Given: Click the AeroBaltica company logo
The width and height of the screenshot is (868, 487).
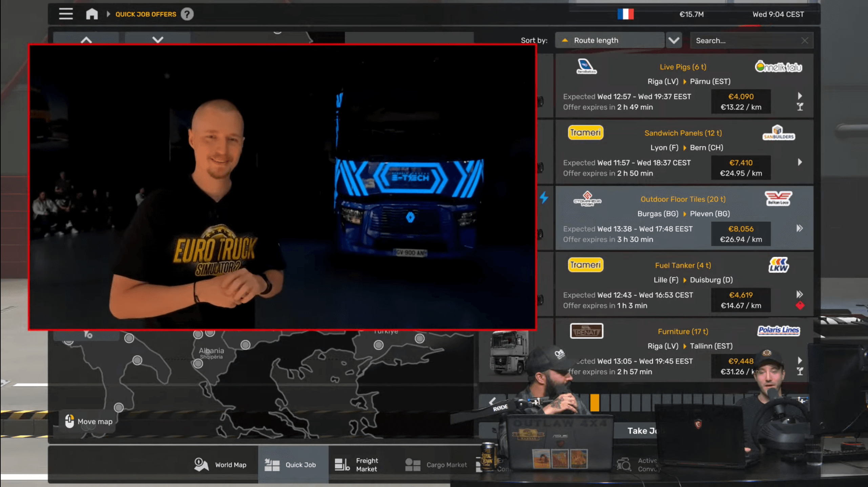Looking at the screenshot, I should tap(586, 66).
